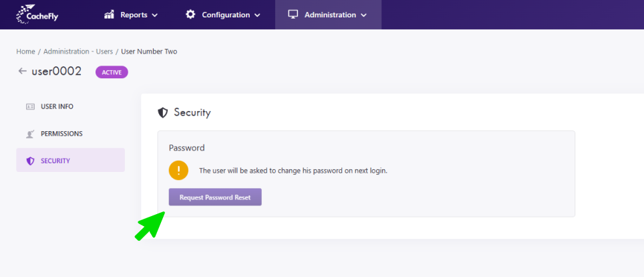Viewport: 644px width, 277px height.
Task: Click the Configuration gear icon
Action: (190, 15)
